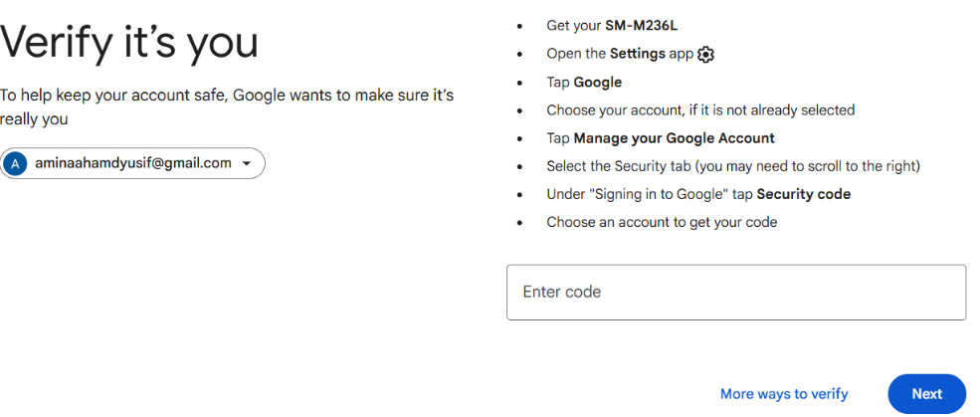The height and width of the screenshot is (417, 980).
Task: Click the bold Google word after Tap
Action: [x=598, y=82]
